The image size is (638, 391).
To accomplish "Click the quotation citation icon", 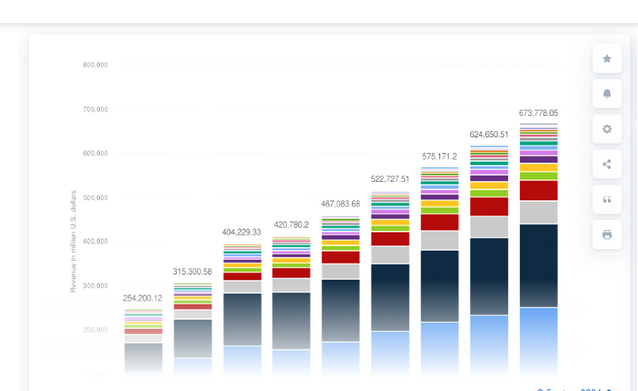I will [607, 199].
